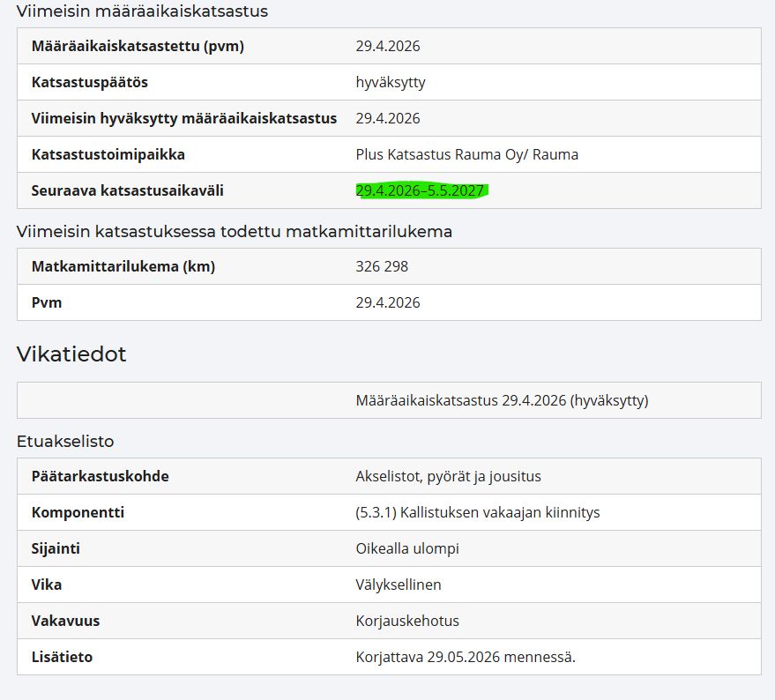Select the Matkamittarilukema (km) label
Viewport: 775px width, 700px height.
coord(123,267)
